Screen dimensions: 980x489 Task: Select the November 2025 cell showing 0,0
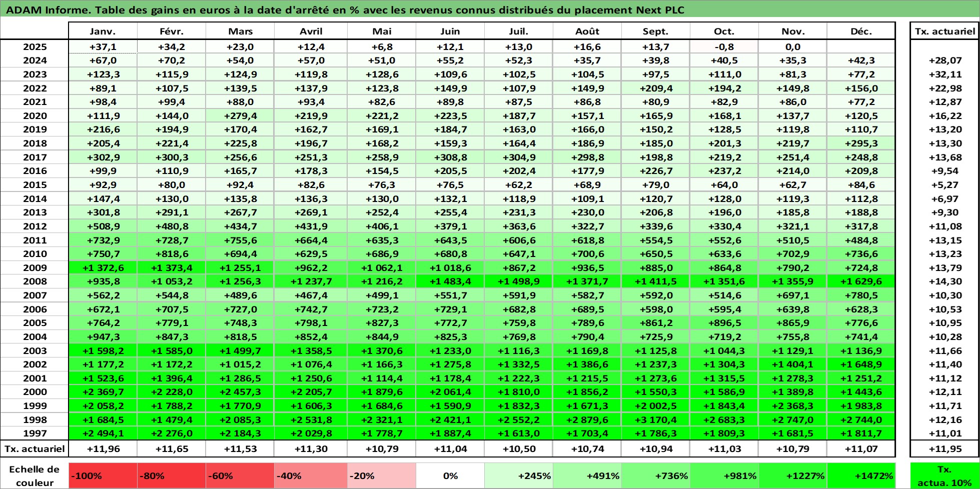tap(792, 47)
